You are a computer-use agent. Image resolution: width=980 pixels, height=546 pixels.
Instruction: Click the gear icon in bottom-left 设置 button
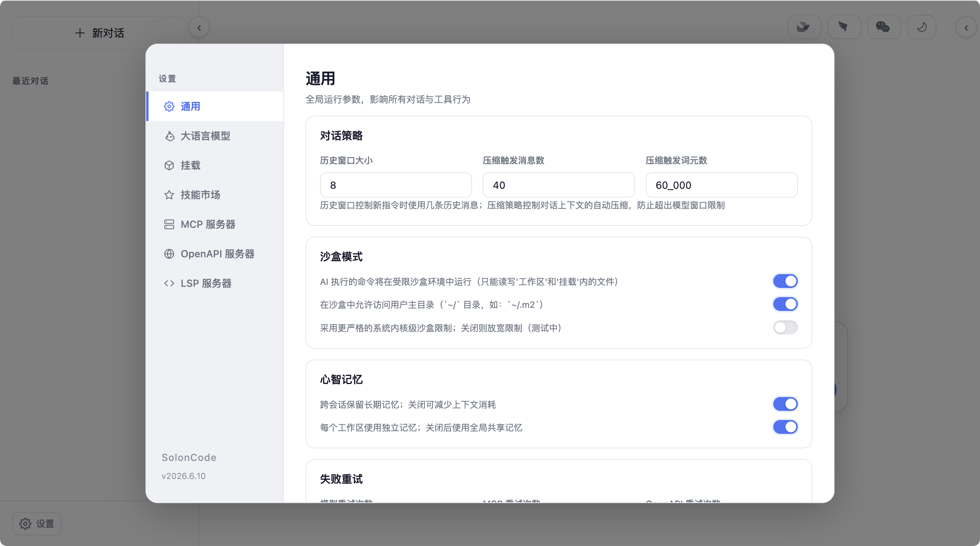pos(25,524)
